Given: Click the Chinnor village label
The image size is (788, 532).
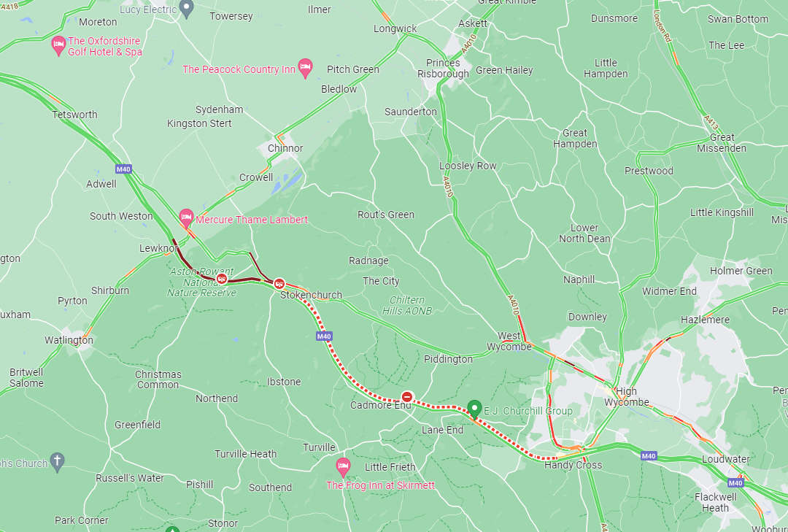Looking at the screenshot, I should click(x=285, y=148).
